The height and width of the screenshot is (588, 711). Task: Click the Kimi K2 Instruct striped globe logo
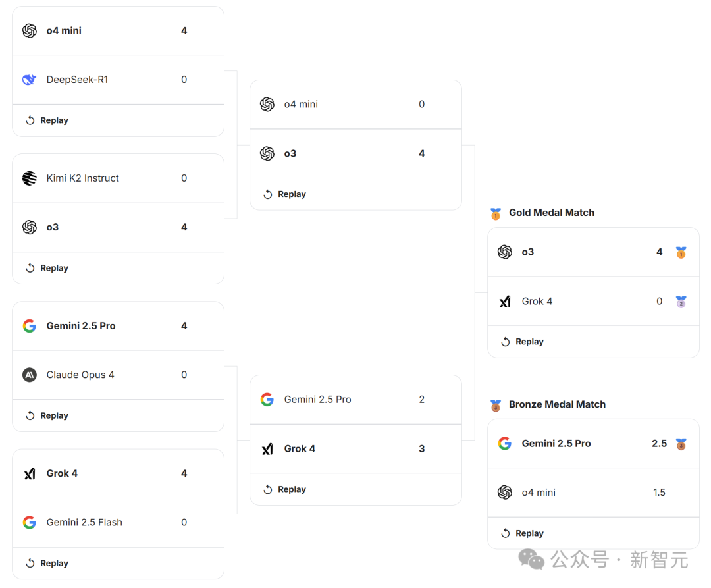(x=30, y=178)
